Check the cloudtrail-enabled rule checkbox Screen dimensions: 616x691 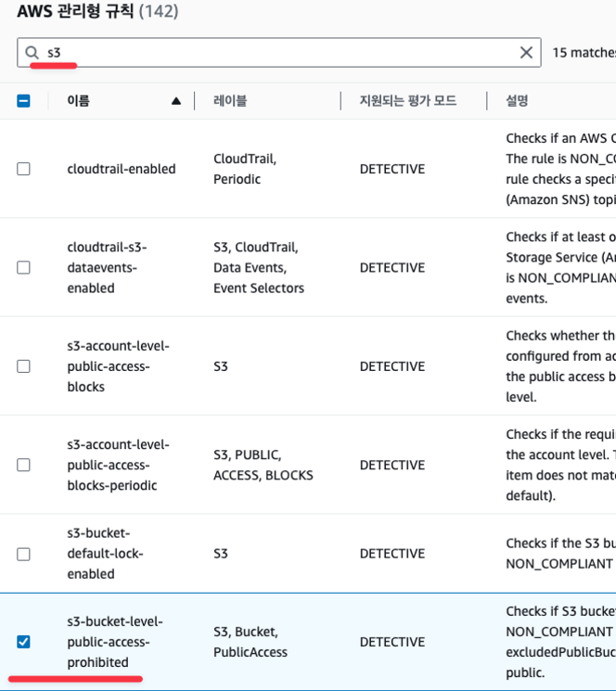tap(23, 169)
